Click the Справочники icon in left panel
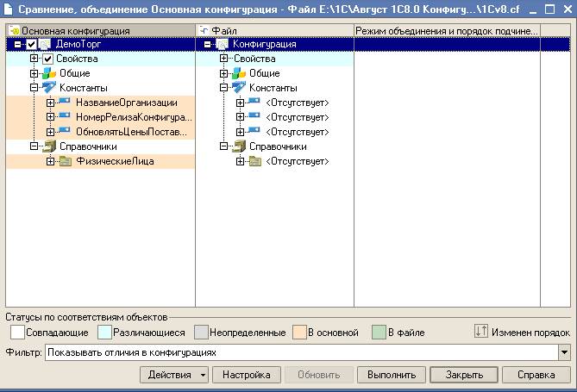The height and width of the screenshot is (392, 577). (49, 146)
